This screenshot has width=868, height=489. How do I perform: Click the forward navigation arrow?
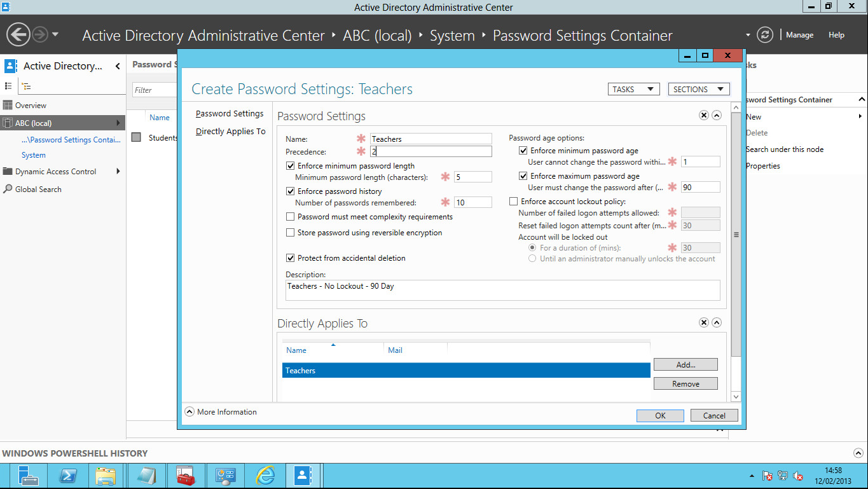pyautogui.click(x=40, y=34)
